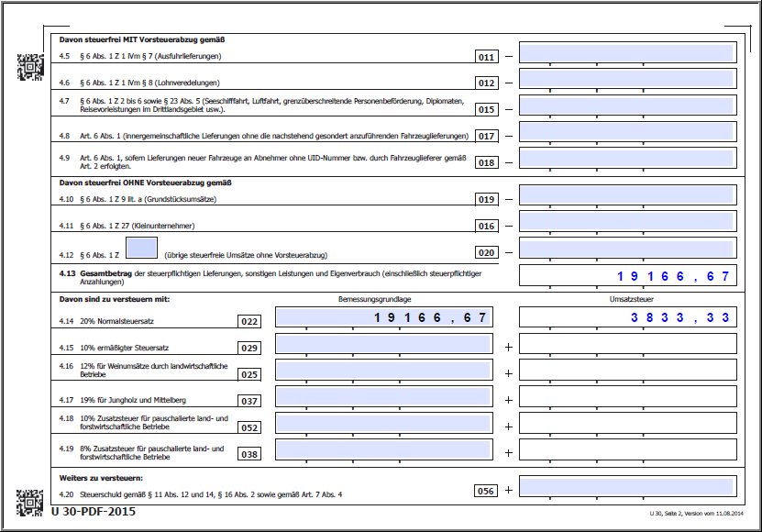Click the 'Umsatzsteuer' column header
Viewport: 762px width, 532px height.
click(x=632, y=299)
